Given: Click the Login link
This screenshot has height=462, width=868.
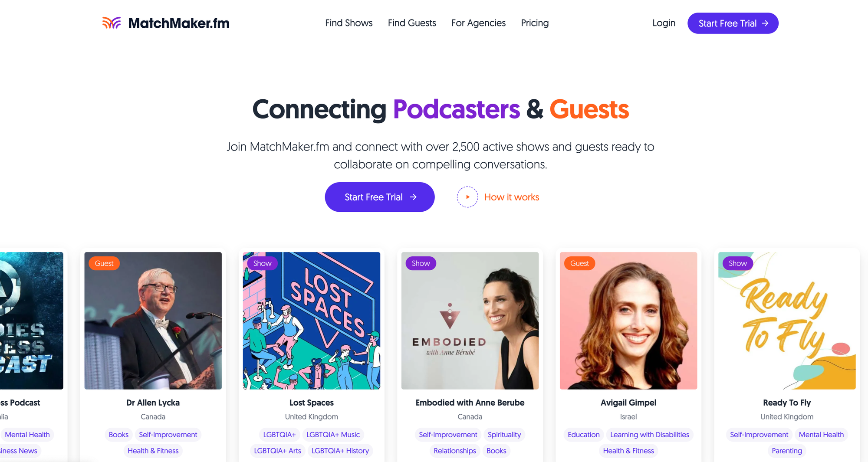Looking at the screenshot, I should (x=664, y=23).
